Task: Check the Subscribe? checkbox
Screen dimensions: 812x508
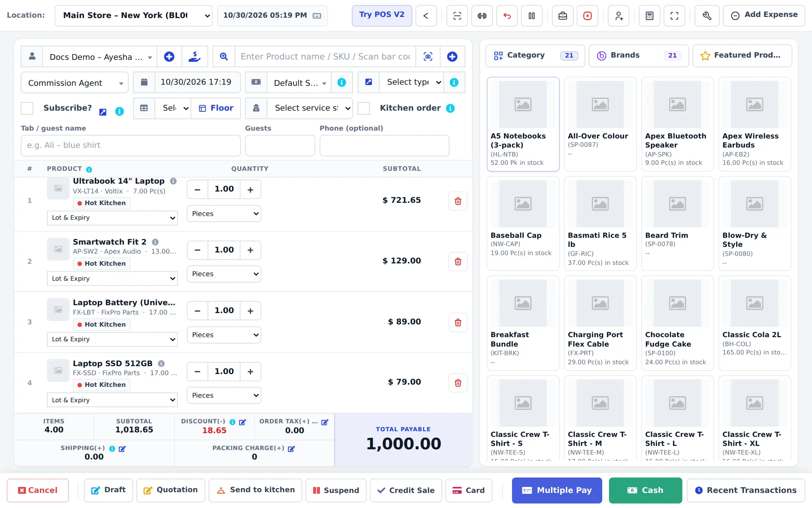Action: [x=27, y=108]
